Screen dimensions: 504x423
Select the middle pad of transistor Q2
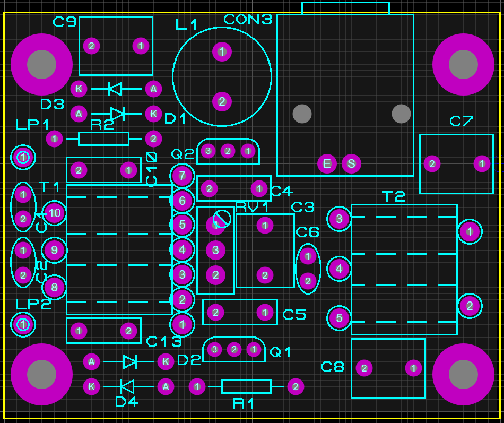(x=228, y=151)
